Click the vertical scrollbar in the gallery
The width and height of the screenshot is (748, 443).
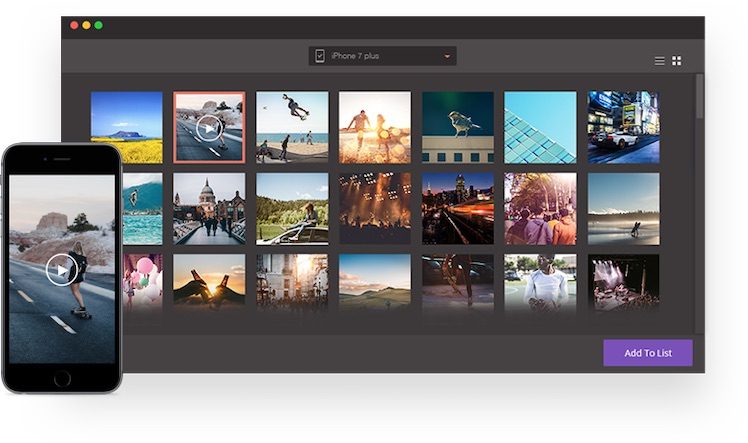699,98
